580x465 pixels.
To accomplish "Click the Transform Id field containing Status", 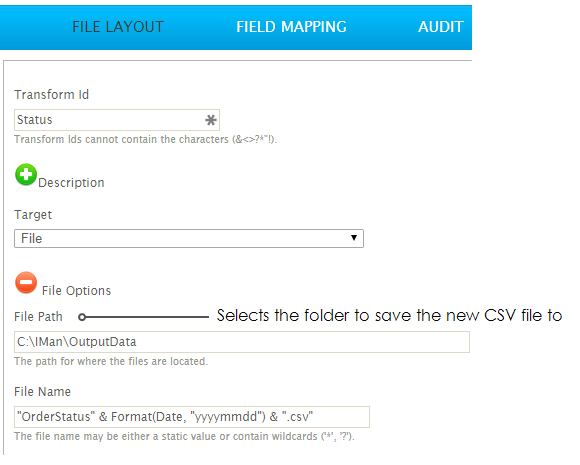I will 117,120.
